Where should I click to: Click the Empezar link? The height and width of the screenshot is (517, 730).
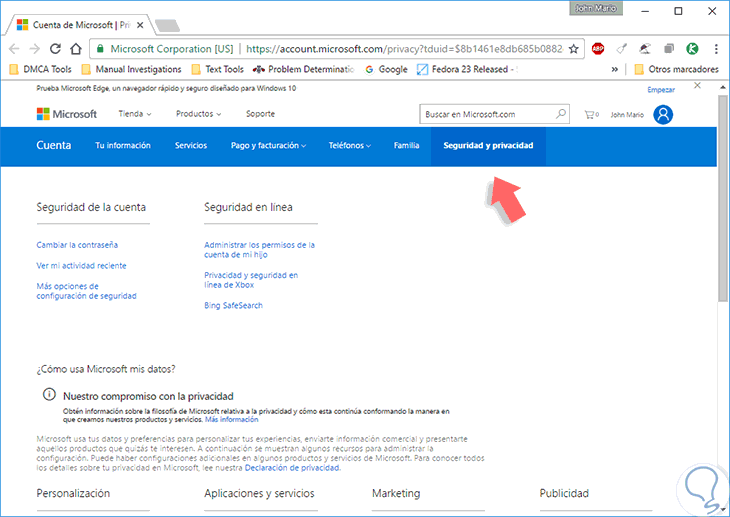click(x=661, y=89)
